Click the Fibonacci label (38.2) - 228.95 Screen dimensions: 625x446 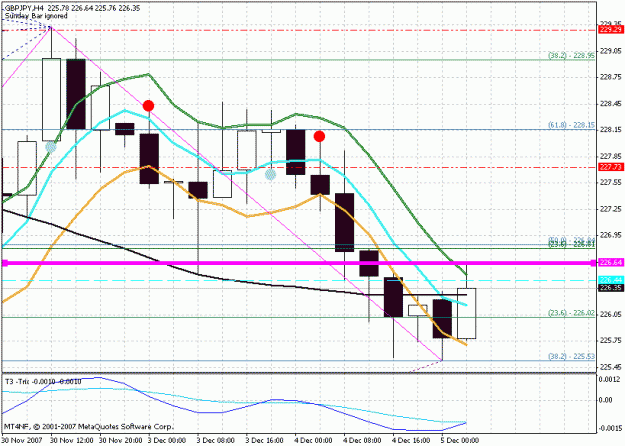(572, 56)
